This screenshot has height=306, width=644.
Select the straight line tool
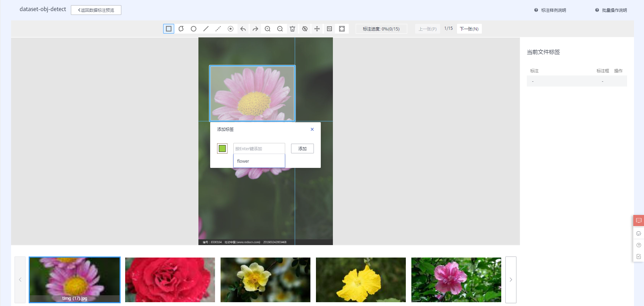206,29
